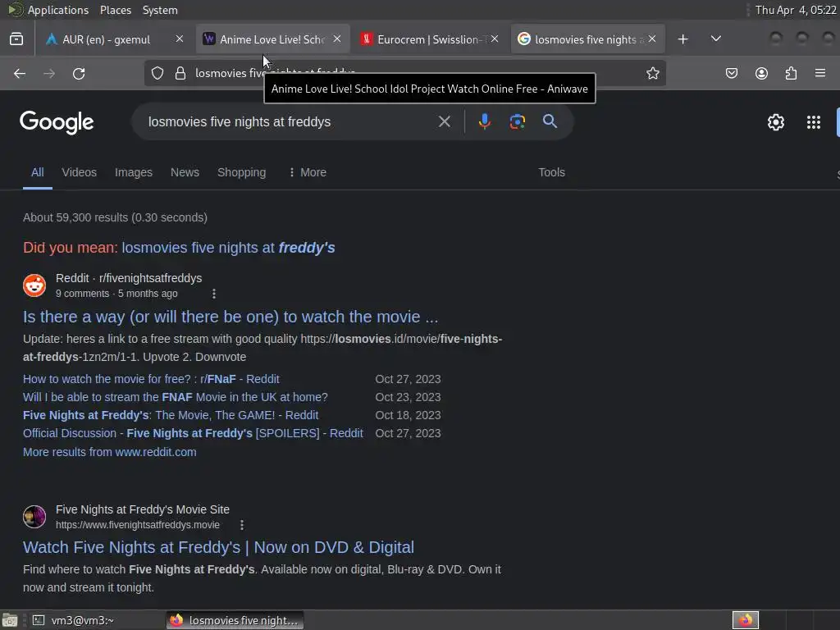Open the extensions puzzle icon

coord(791,73)
